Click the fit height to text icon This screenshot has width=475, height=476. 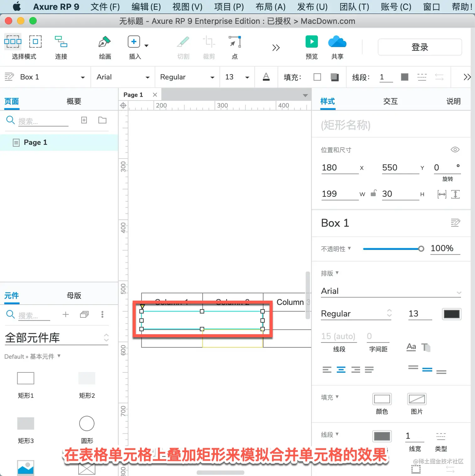[x=455, y=194]
